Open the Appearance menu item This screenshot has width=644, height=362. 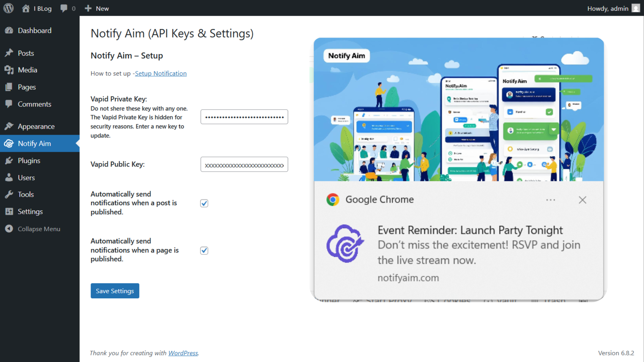point(36,126)
